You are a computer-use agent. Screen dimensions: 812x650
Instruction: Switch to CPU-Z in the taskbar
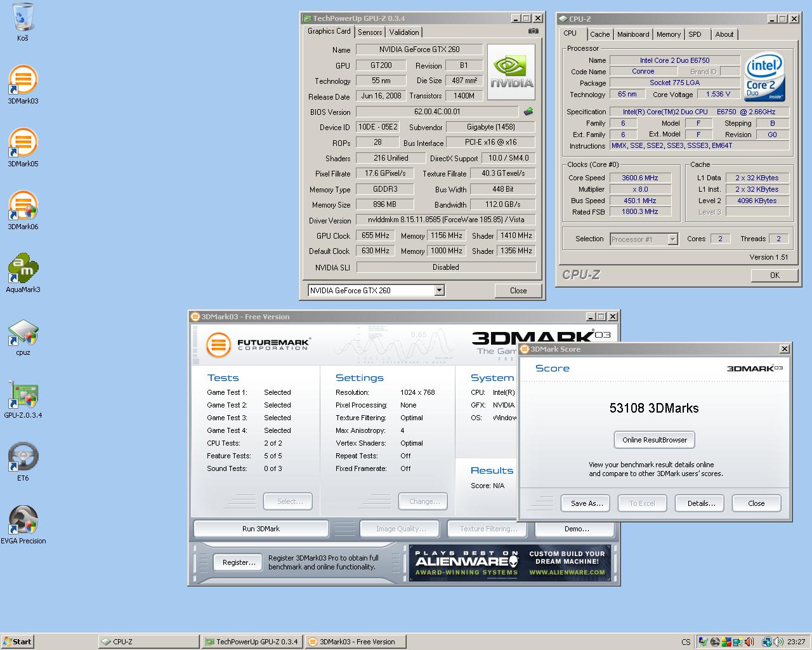(x=148, y=642)
